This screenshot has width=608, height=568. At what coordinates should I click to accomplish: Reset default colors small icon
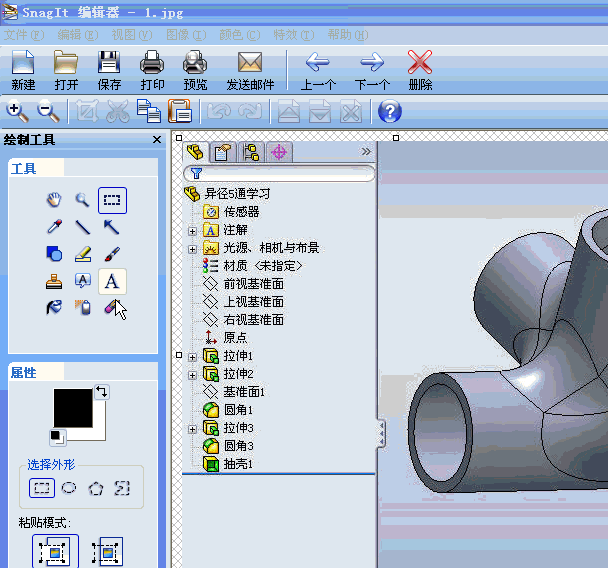tap(58, 437)
